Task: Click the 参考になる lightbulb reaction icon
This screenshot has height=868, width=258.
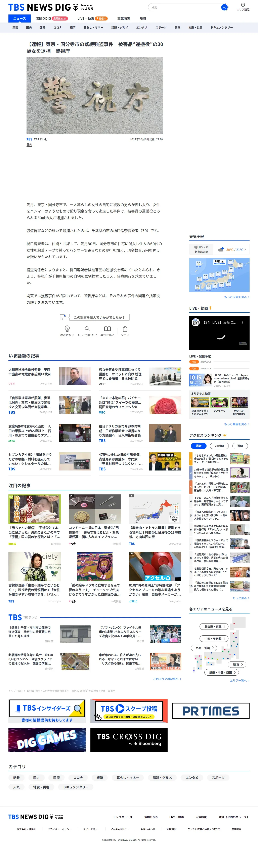Action: [67, 329]
